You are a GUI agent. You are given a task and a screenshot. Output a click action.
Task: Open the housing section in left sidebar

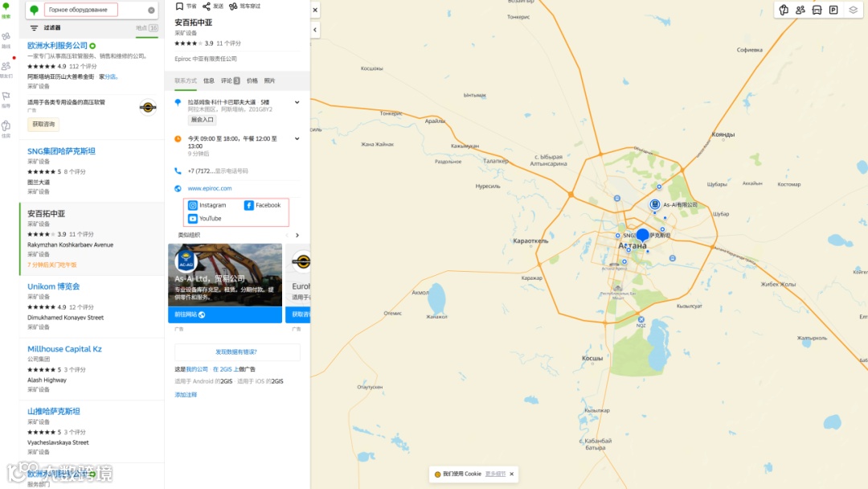click(6, 129)
